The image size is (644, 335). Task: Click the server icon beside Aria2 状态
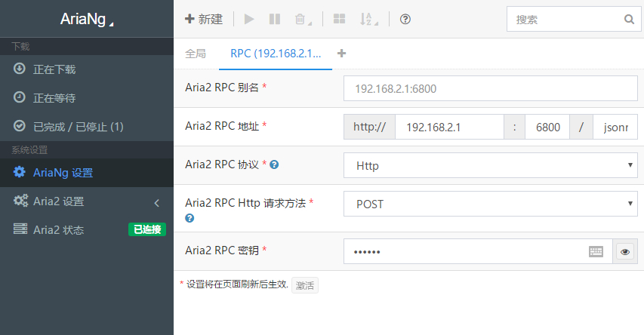point(20,229)
